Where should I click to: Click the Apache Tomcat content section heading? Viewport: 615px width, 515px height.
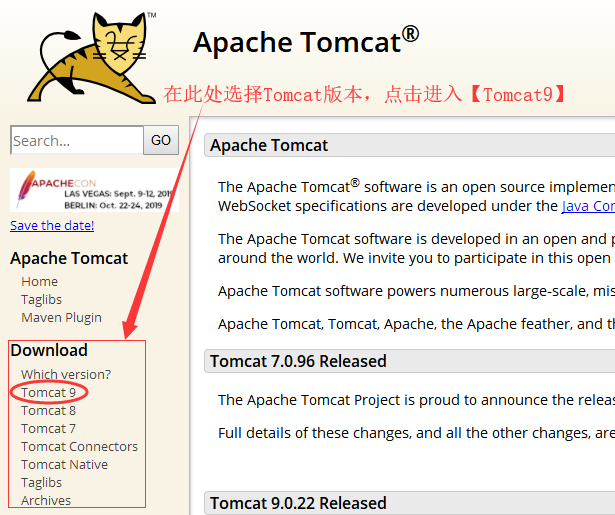click(269, 145)
